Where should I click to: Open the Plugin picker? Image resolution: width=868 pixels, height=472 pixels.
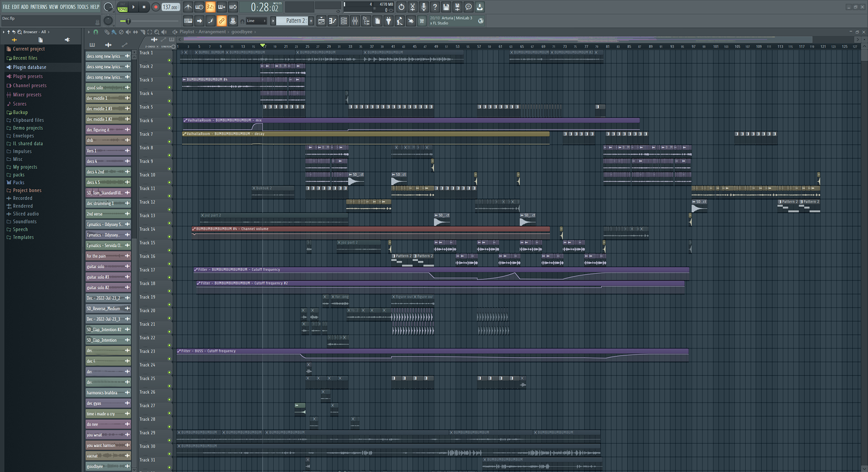tap(388, 21)
